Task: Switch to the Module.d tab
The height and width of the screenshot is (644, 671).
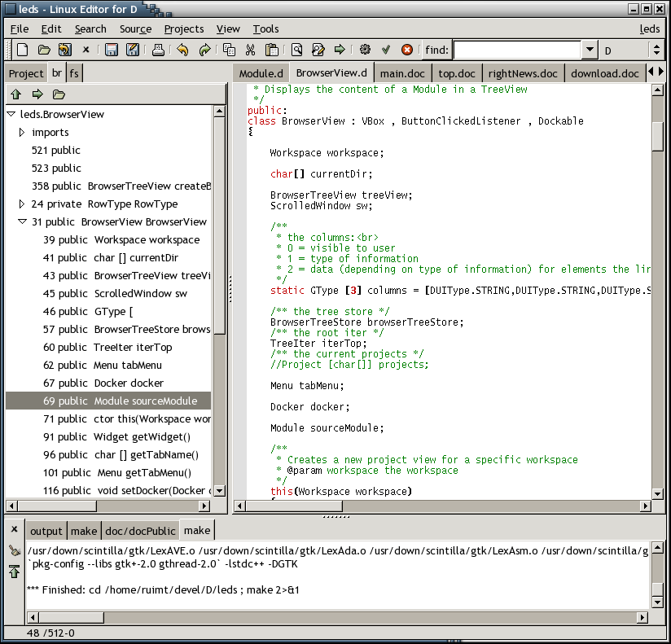Action: (261, 73)
